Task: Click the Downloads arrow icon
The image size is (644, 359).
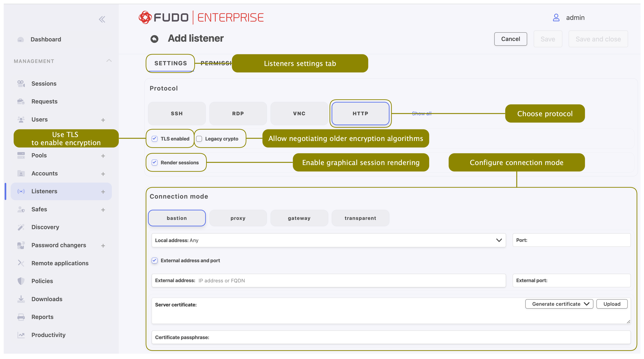Action: pos(21,299)
